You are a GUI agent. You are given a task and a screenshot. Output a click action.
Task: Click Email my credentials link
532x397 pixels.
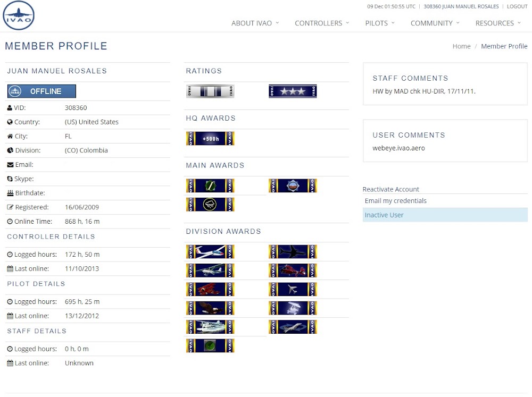[395, 201]
